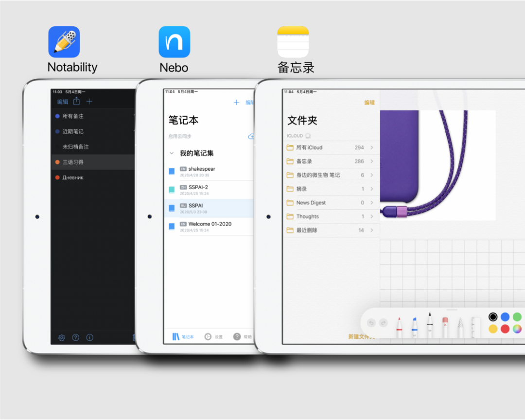This screenshot has width=525, height=420.
Task: Click chevron on 备忘录 folder row
Action: tap(372, 161)
